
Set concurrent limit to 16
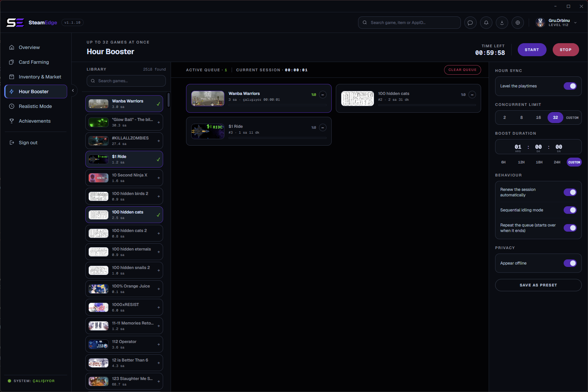click(538, 118)
